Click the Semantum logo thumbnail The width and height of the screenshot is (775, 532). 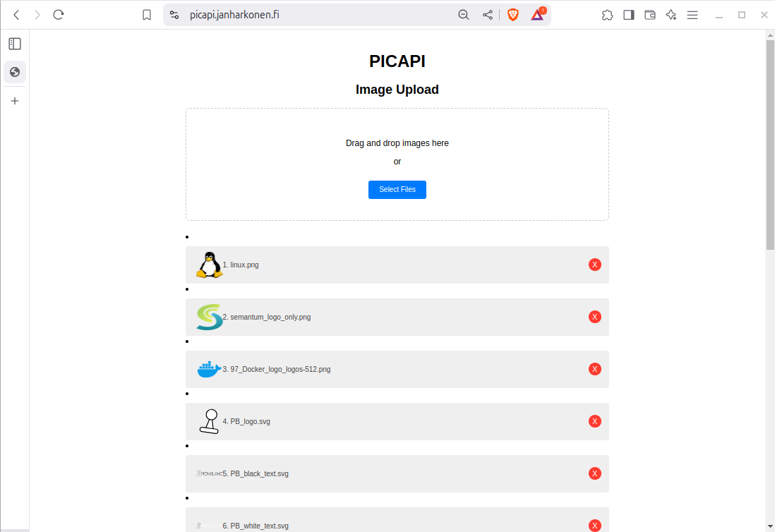[x=209, y=317]
